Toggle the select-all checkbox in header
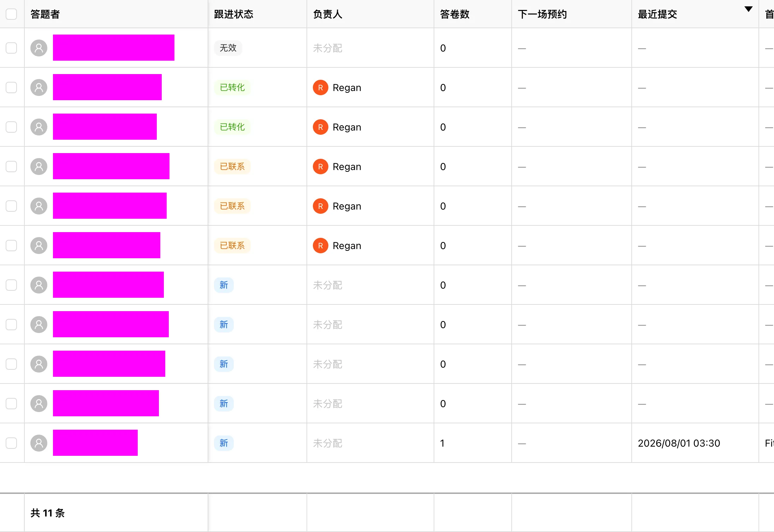This screenshot has width=774, height=532. [11, 14]
